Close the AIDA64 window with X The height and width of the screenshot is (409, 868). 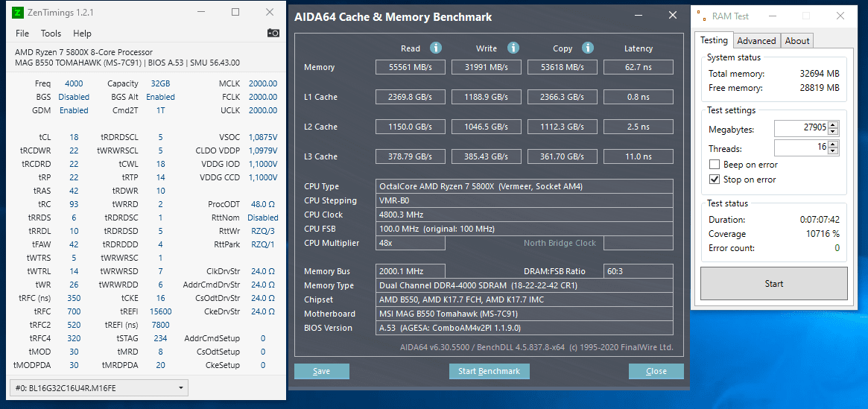click(x=673, y=16)
